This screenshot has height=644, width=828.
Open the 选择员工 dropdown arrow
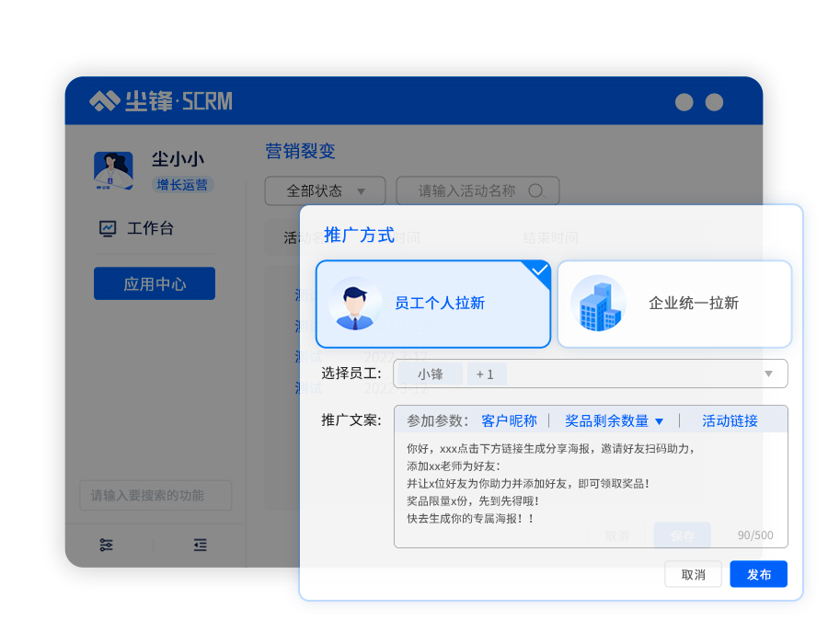click(x=769, y=374)
